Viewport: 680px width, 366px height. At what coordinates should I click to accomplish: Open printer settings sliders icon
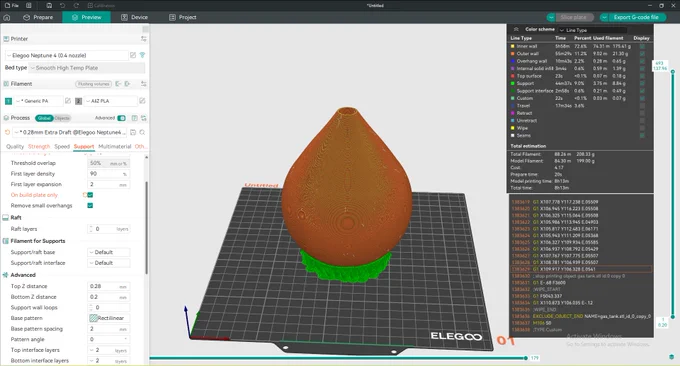coord(144,39)
